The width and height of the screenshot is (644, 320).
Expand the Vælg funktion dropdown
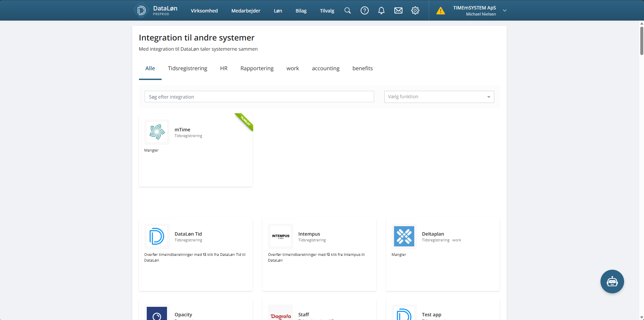pos(439,97)
